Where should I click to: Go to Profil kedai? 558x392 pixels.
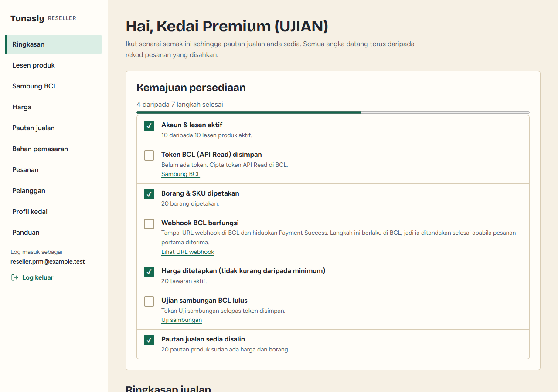coord(54,212)
